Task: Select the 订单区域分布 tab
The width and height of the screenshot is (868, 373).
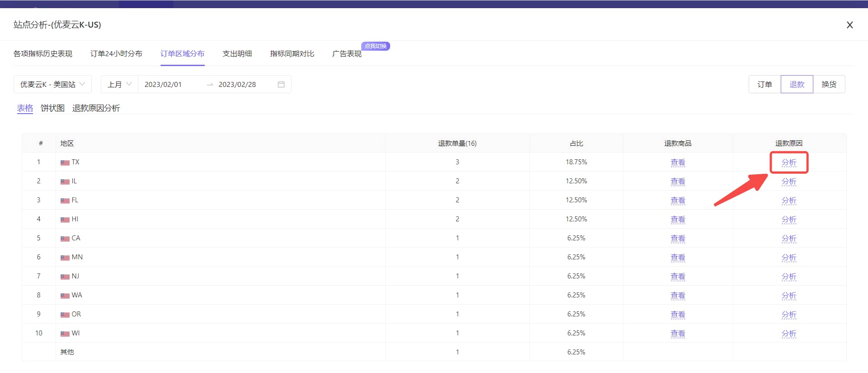Action: coord(182,53)
